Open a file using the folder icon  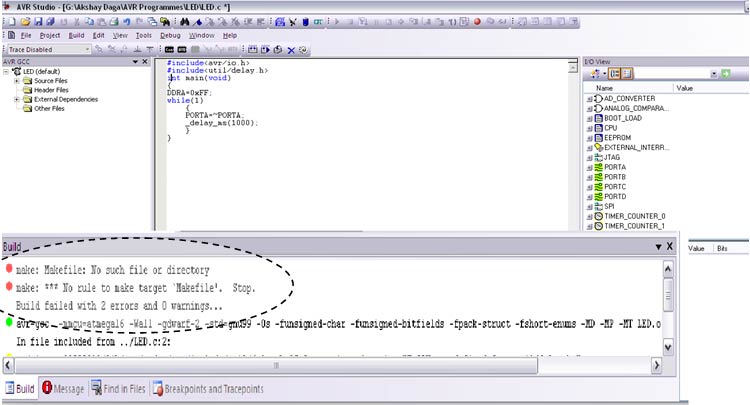pos(25,22)
